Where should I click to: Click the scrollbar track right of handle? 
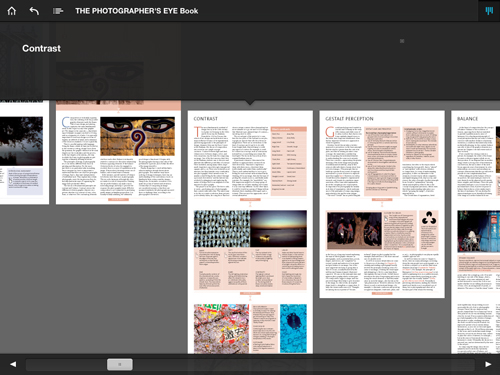pyautogui.click(x=303, y=364)
